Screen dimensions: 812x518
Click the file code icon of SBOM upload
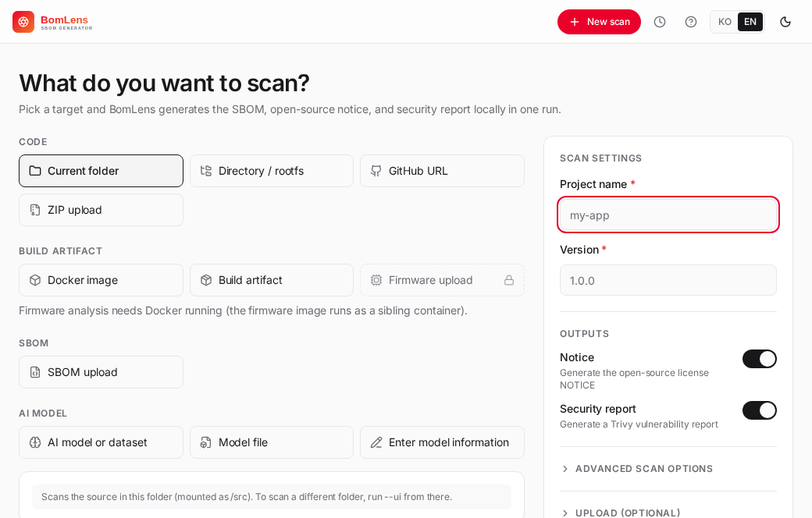(35, 372)
